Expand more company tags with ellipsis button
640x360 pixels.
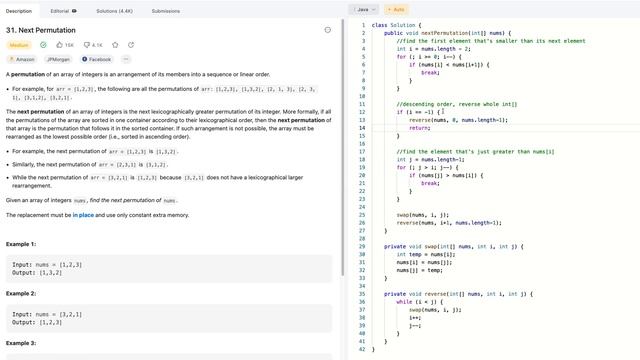126,60
